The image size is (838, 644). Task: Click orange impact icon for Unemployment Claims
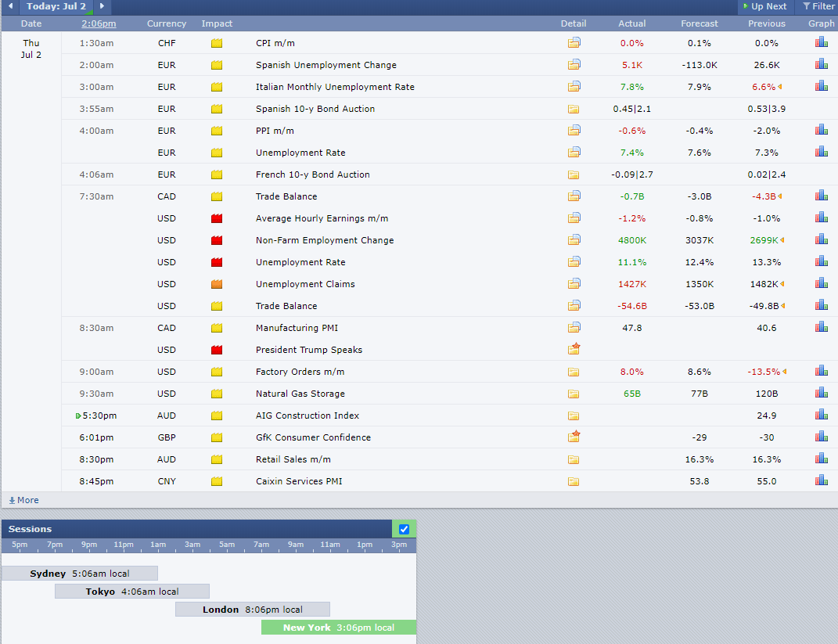pyautogui.click(x=217, y=284)
